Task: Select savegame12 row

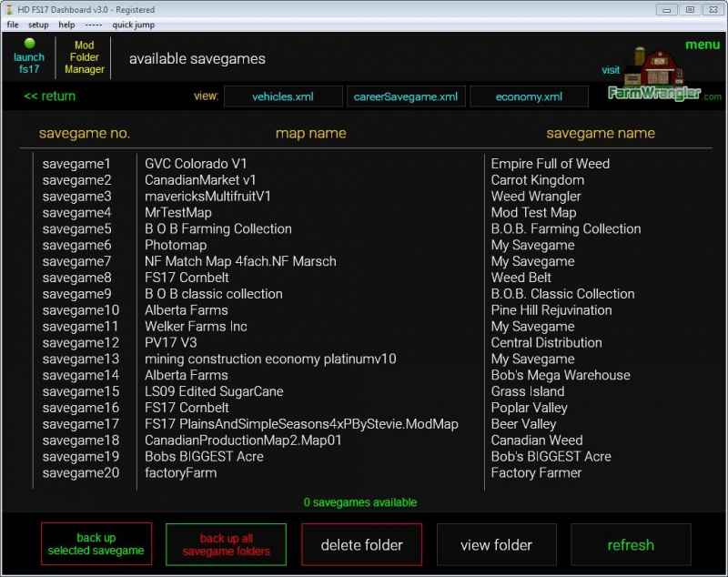Action: (81, 342)
